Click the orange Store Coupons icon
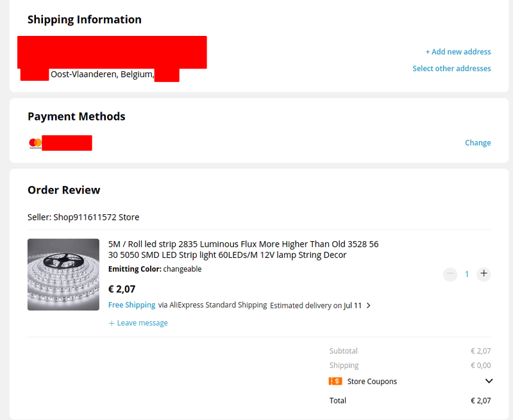513x420 pixels. [x=335, y=382]
